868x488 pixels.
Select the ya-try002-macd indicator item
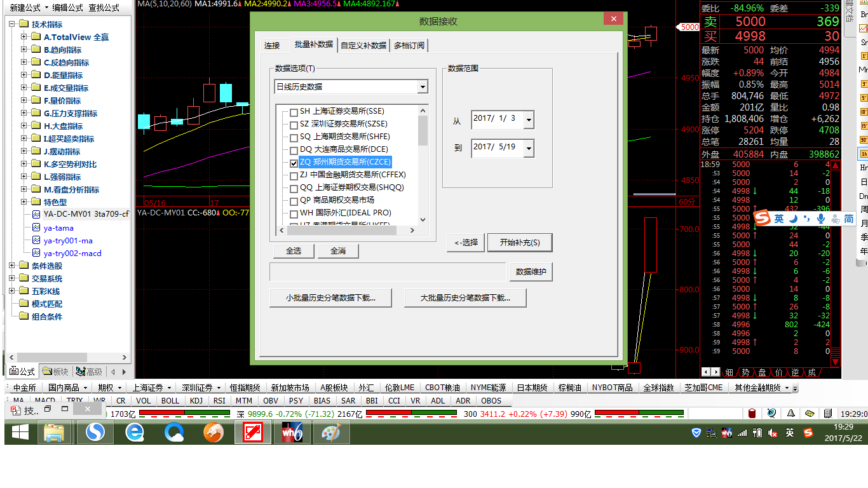tap(72, 253)
